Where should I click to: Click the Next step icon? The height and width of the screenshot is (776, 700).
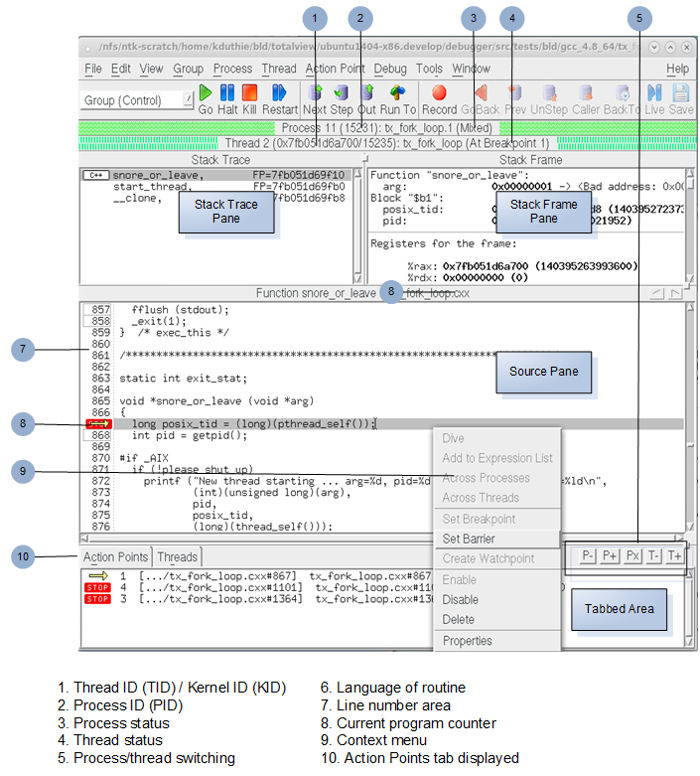[316, 93]
